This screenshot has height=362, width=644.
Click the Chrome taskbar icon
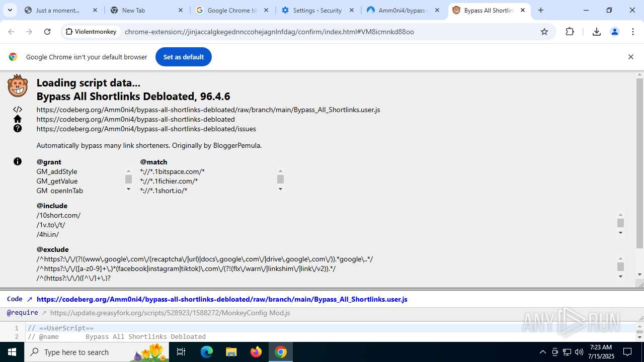pyautogui.click(x=281, y=352)
